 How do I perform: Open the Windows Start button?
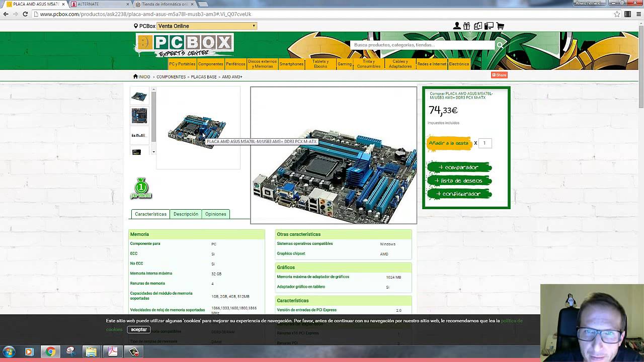[9, 352]
